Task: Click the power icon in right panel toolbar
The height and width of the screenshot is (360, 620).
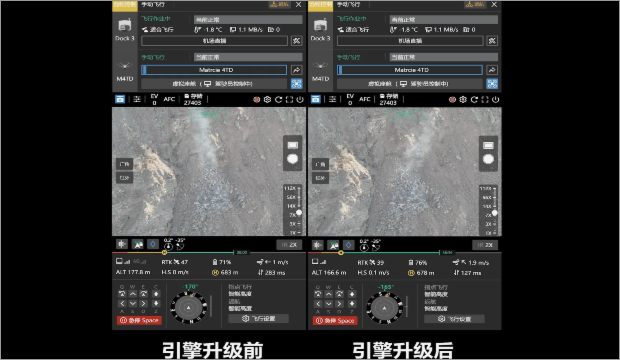Action: point(495,100)
